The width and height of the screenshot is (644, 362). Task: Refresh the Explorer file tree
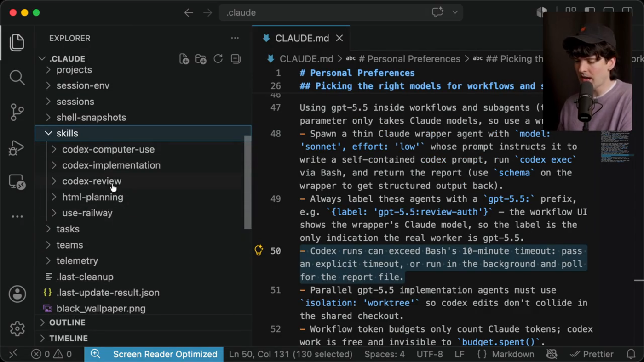[218, 59]
